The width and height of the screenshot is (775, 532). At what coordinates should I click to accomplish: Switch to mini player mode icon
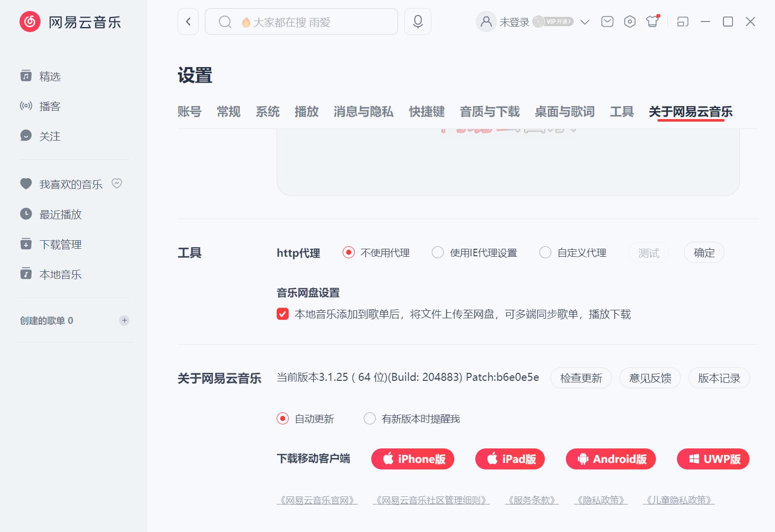[682, 22]
